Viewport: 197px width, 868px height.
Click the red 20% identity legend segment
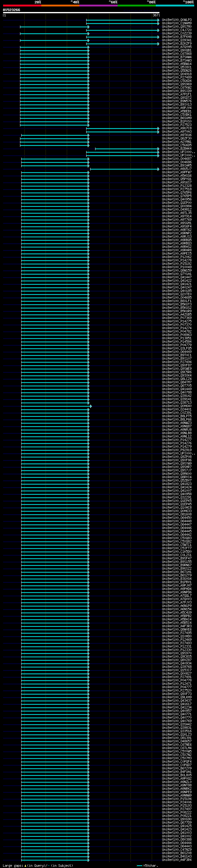pyautogui.click(x=22, y=6)
